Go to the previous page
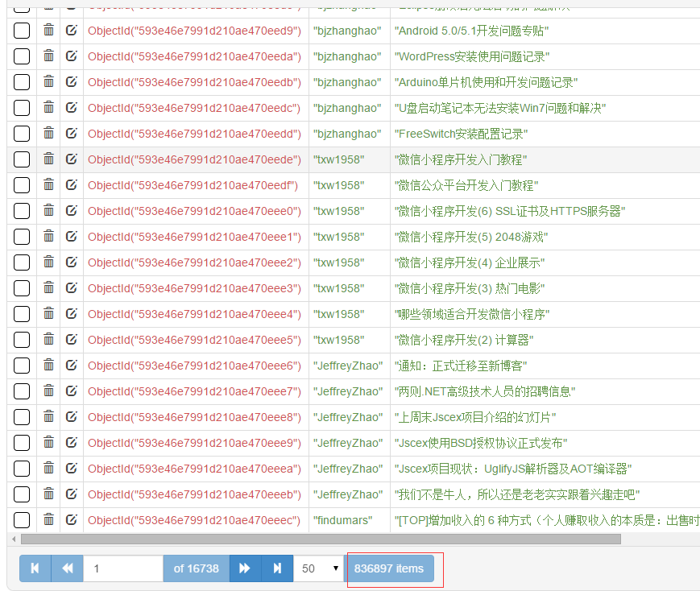700x591 pixels. click(68, 568)
